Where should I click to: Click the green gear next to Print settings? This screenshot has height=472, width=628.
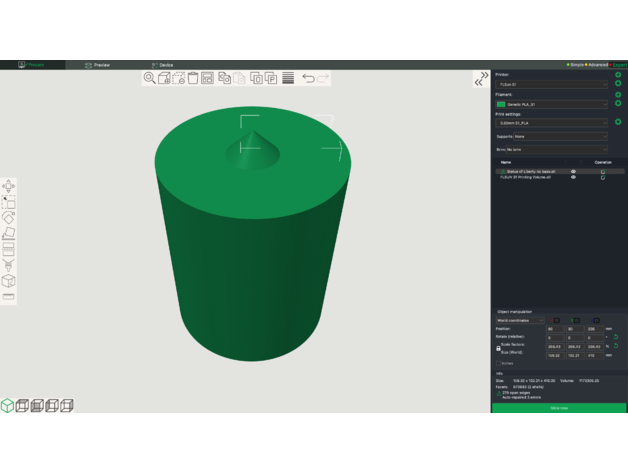(x=618, y=122)
